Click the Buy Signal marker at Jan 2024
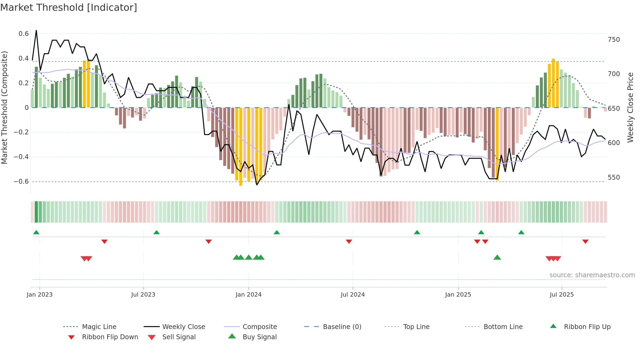The height and width of the screenshot is (362, 644). [249, 257]
